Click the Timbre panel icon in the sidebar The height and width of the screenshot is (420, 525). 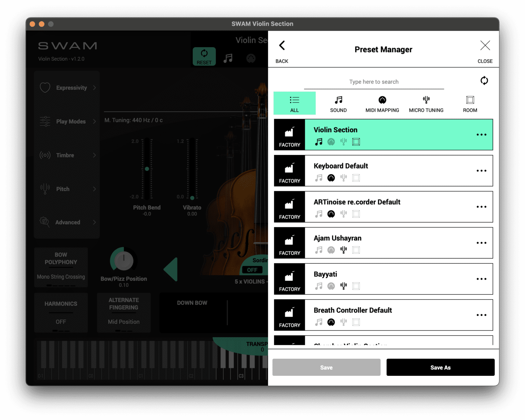(x=45, y=155)
